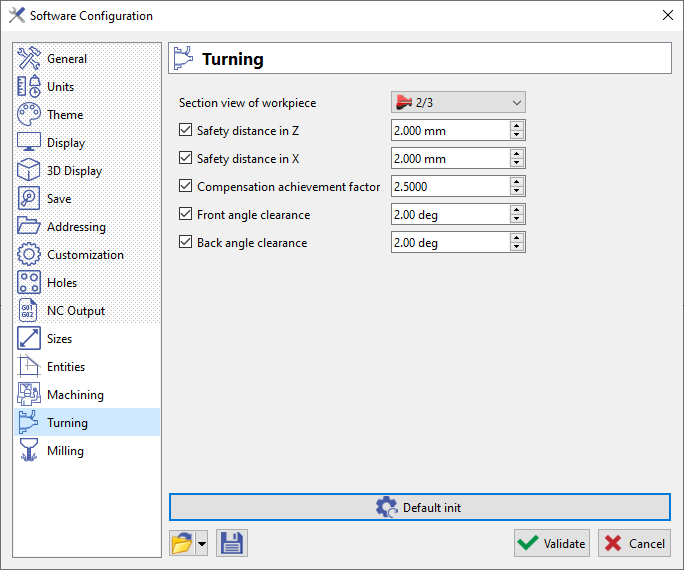Open the NC Output G01 icon
This screenshot has height=570, width=684.
(29, 311)
